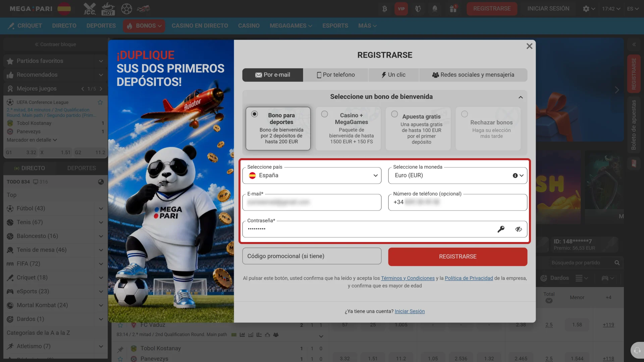
Task: Open Términos y Condiciones link
Action: tap(408, 278)
